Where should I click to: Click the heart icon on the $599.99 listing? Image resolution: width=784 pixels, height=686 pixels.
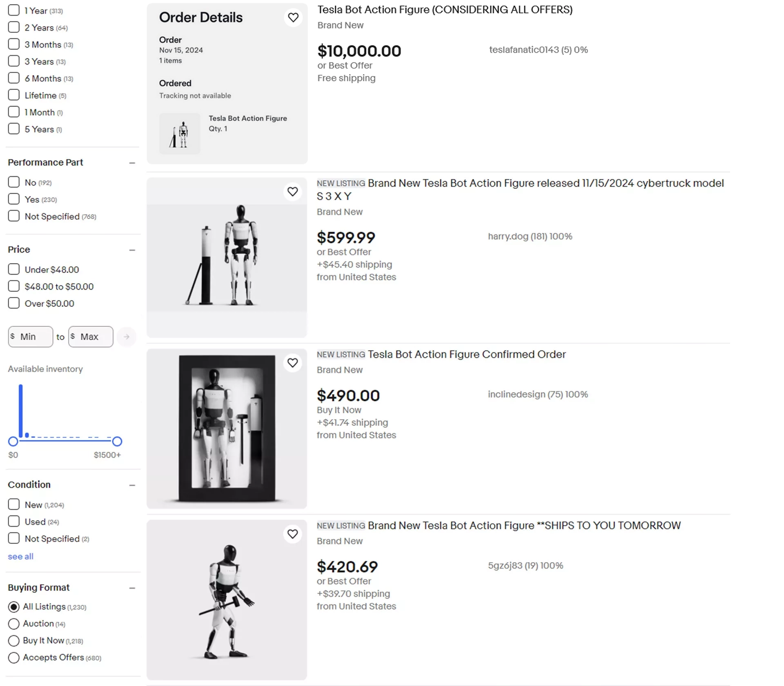292,192
